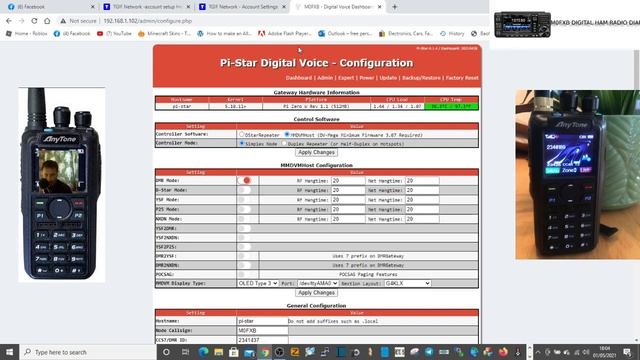The height and width of the screenshot is (360, 640).
Task: Open Cortana circle in the taskbar
Action: click(166, 352)
